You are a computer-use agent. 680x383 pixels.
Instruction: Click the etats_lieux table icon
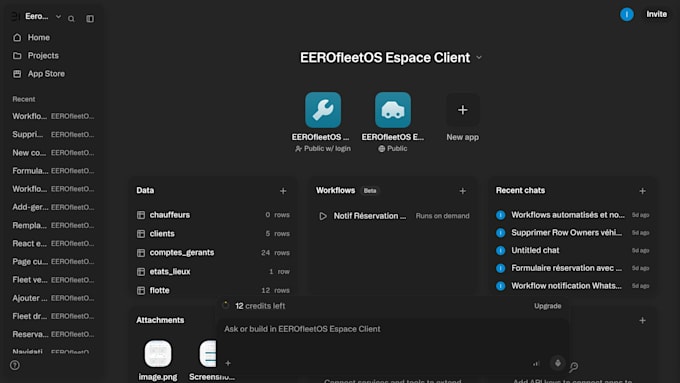point(141,272)
